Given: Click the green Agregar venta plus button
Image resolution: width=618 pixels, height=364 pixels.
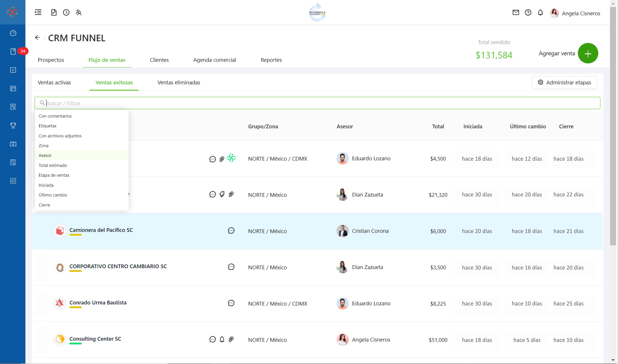Looking at the screenshot, I should 588,53.
